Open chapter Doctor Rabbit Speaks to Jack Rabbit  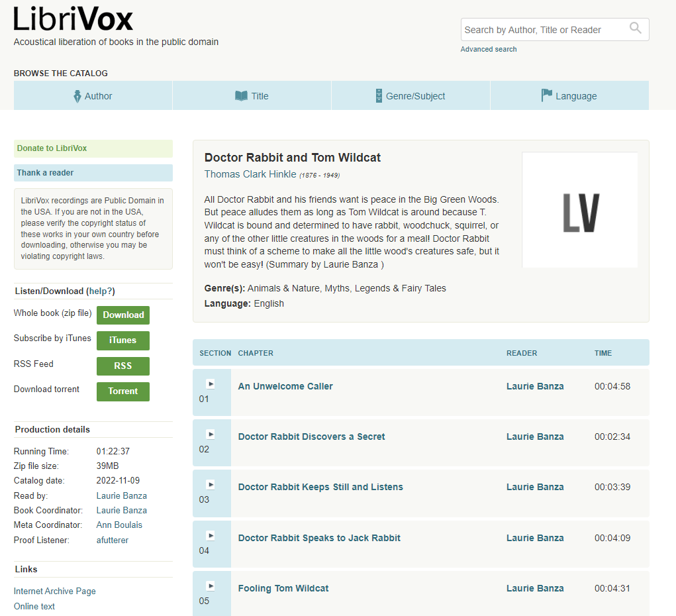click(319, 538)
